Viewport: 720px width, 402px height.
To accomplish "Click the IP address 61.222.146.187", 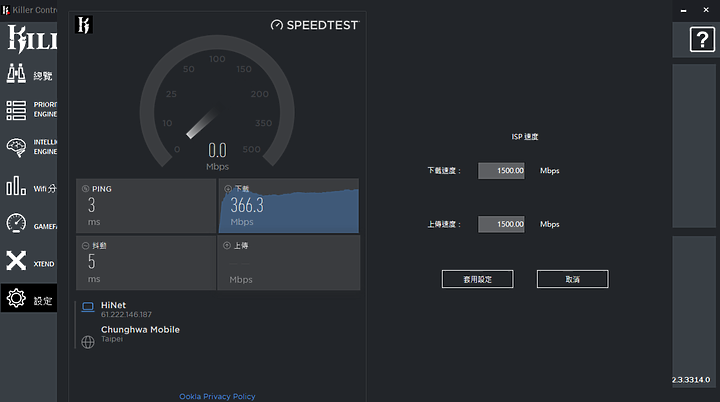I will [126, 315].
